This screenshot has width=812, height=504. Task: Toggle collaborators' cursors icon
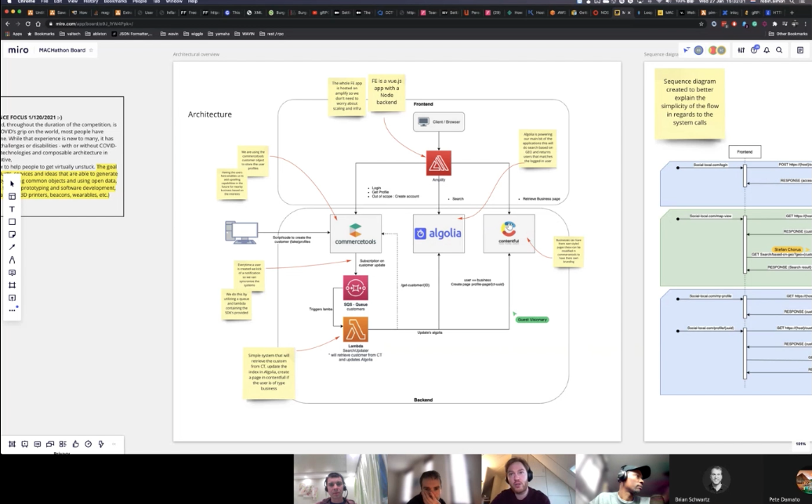tap(687, 50)
